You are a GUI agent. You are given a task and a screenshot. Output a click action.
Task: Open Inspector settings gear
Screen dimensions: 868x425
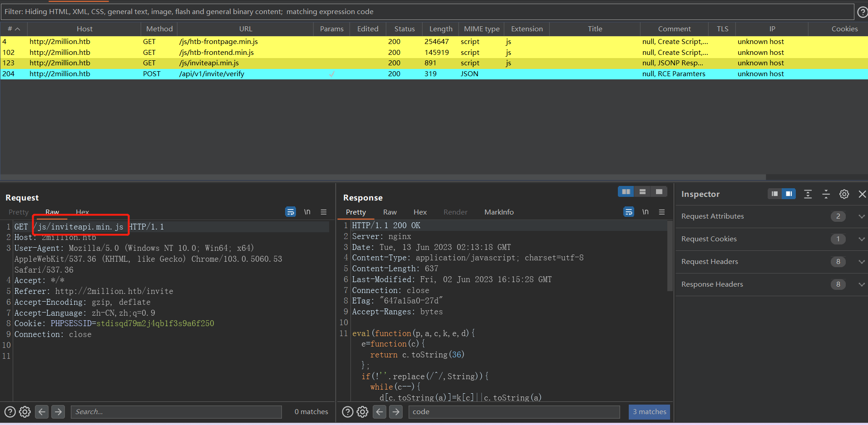point(844,194)
